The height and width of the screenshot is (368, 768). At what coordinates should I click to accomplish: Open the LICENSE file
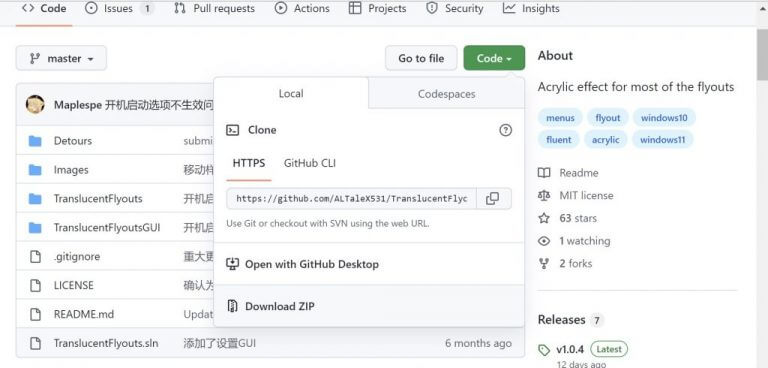(x=73, y=285)
